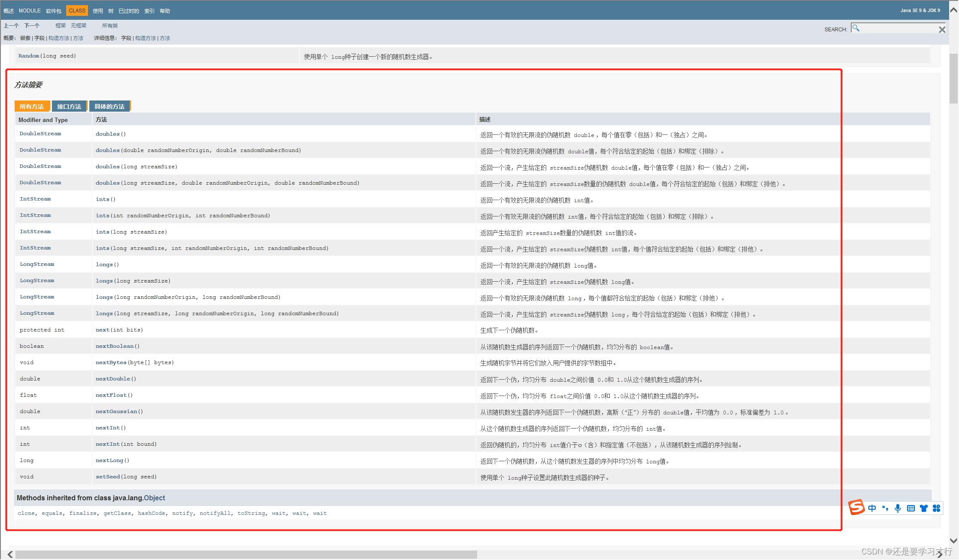Open the 所有类 all classes link
Screen dimensions: 959x560
[110, 26]
